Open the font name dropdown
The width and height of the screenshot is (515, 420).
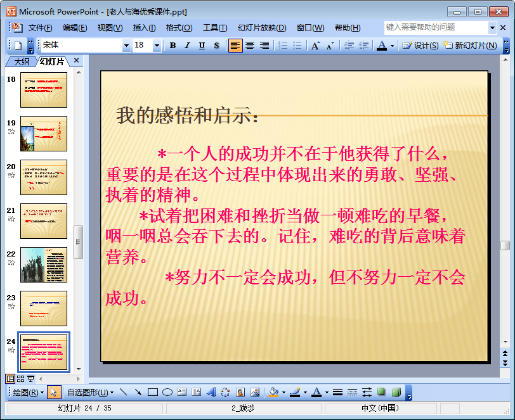coord(126,46)
